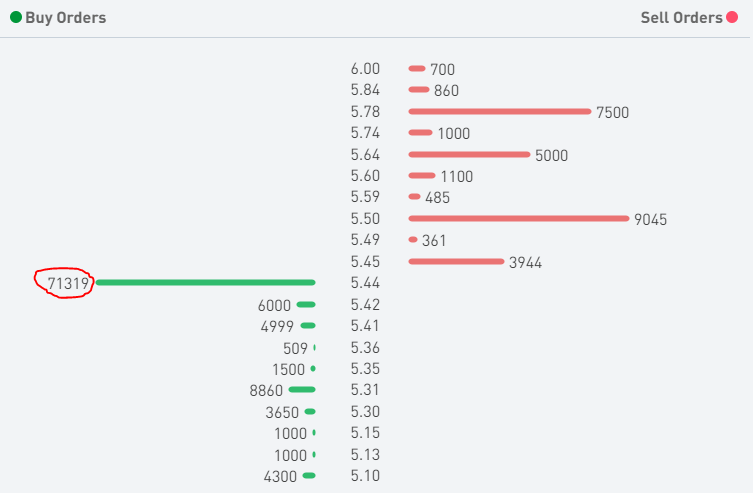Click the 7500 sell order bar
753x493 pixels.
tap(499, 111)
